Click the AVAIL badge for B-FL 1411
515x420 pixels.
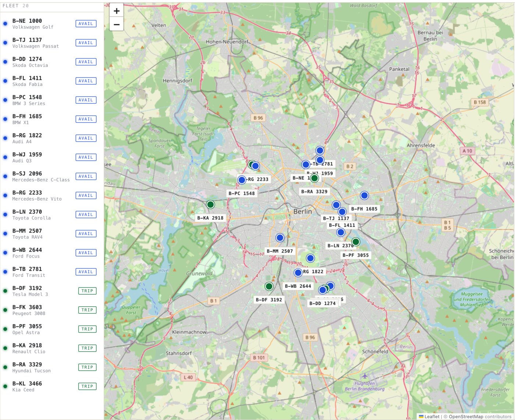tap(86, 81)
